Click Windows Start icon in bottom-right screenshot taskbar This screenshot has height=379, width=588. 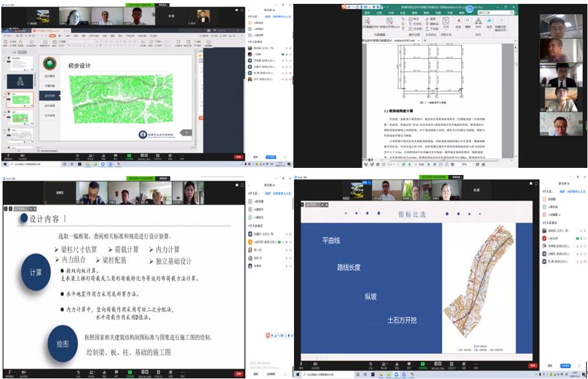(x=298, y=374)
